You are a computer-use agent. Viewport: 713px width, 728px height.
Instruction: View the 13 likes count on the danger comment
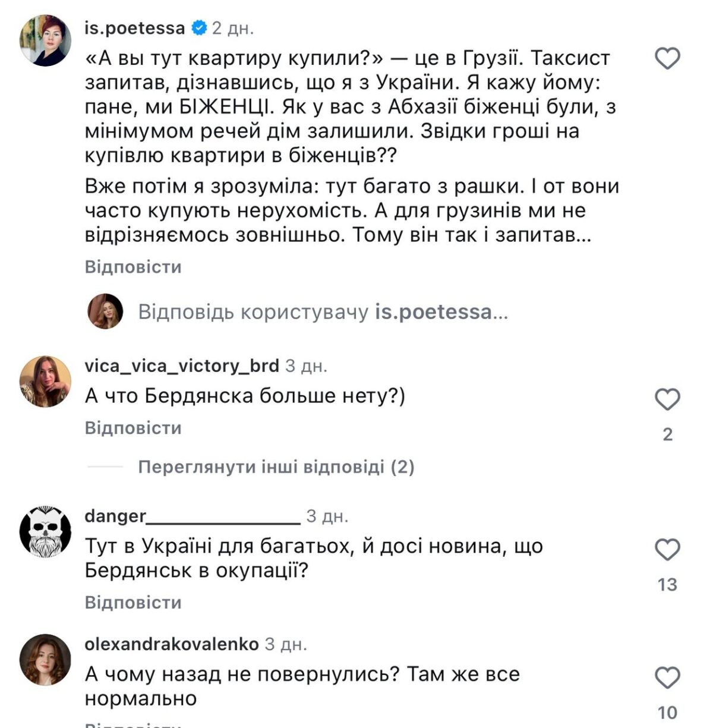pyautogui.click(x=667, y=585)
